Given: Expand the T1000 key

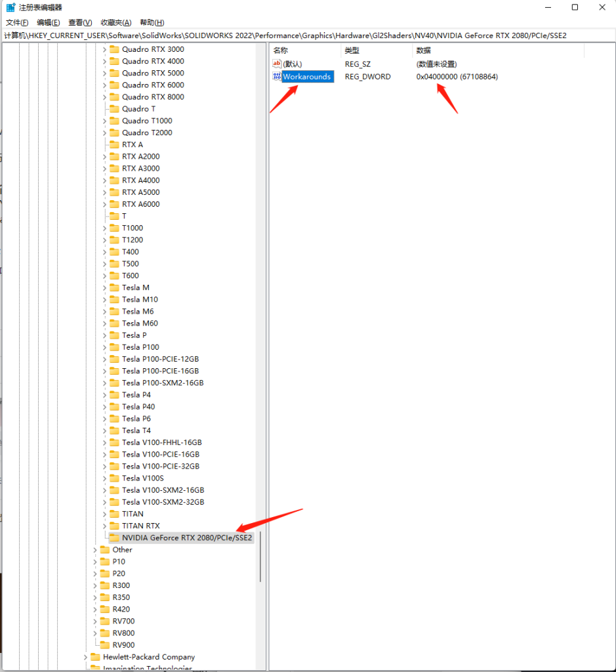Looking at the screenshot, I should pyautogui.click(x=104, y=228).
